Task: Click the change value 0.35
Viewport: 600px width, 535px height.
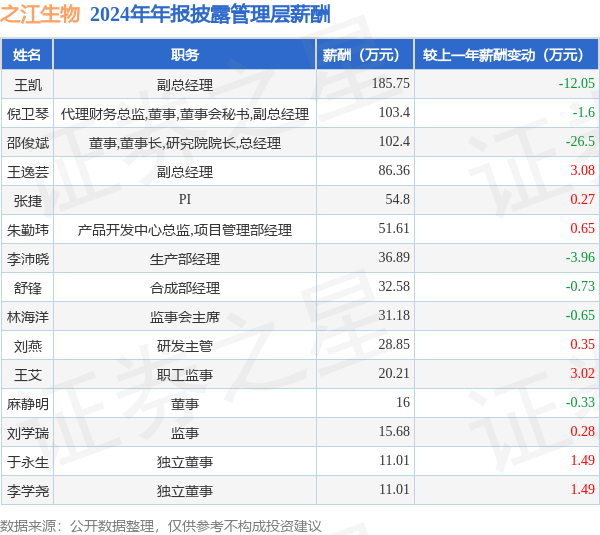Action: tap(582, 344)
